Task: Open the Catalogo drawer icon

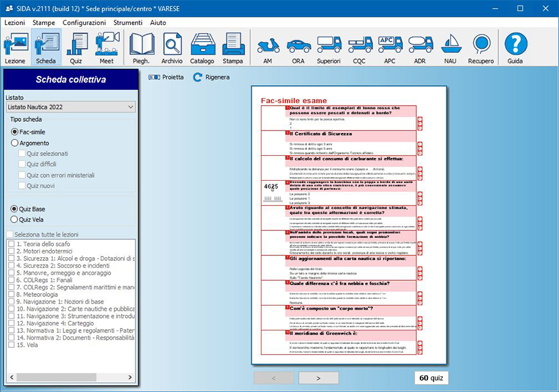Action: (202, 48)
